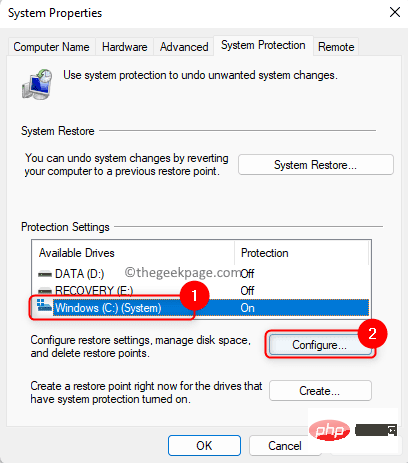The width and height of the screenshot is (408, 463).
Task: Click the small dark overlay close icon
Action: (392, 430)
